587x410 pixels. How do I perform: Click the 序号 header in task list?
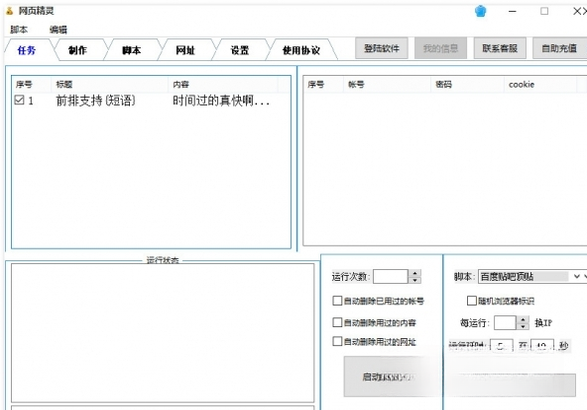click(31, 85)
